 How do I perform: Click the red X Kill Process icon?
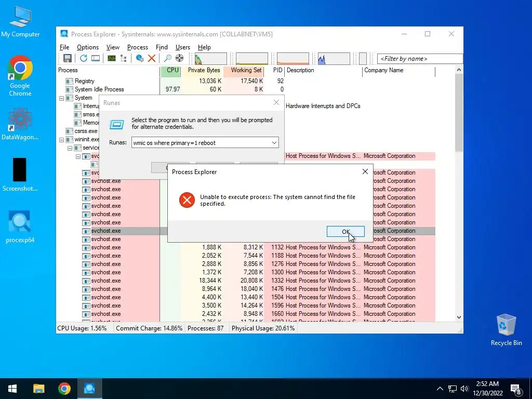coord(152,58)
